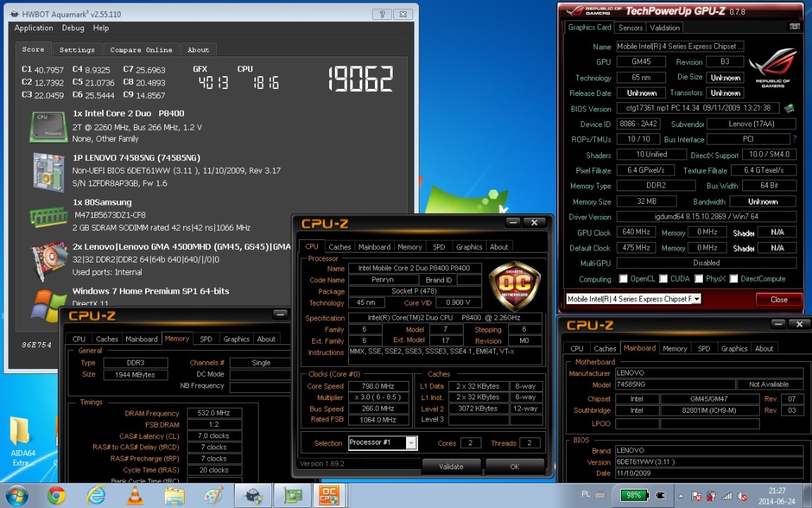
Task: Click the BIOS save chip icon in GPU-Z
Action: [x=789, y=109]
